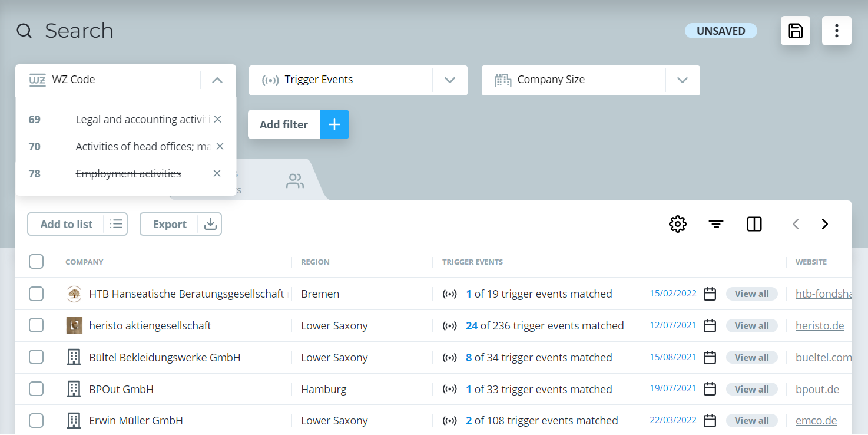Collapse the WZ Code filter chevron

pyautogui.click(x=217, y=80)
